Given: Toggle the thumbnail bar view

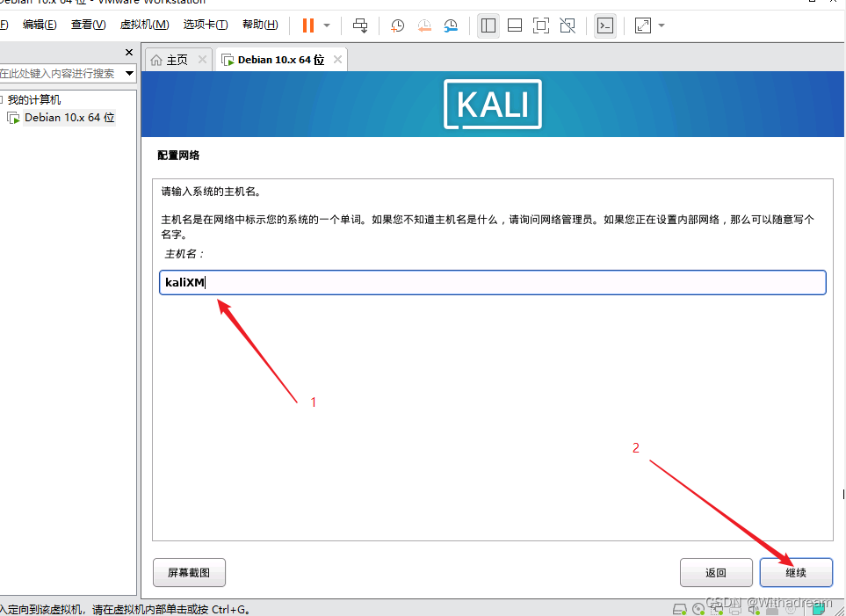Looking at the screenshot, I should point(515,25).
